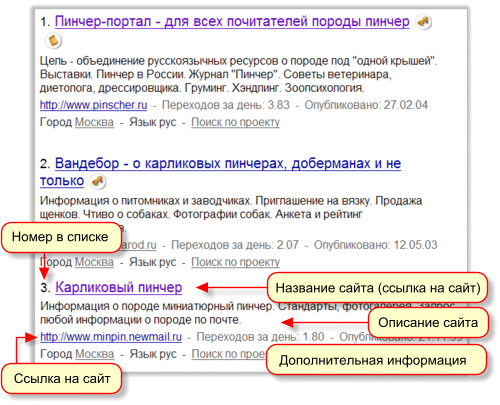Screen dimensions: 500x405
Task: Open the Вандебор карликовых пинчерах title link
Action: (220, 172)
